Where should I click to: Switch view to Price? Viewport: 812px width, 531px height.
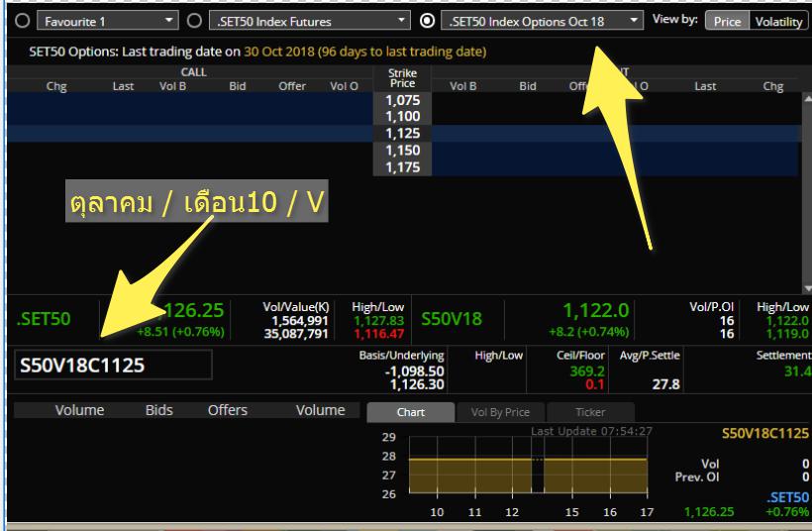727,21
